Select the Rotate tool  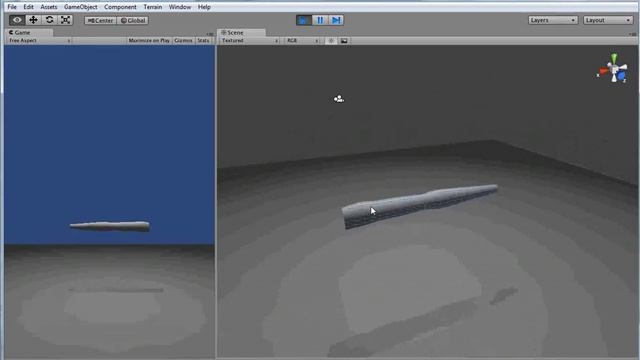[x=49, y=20]
